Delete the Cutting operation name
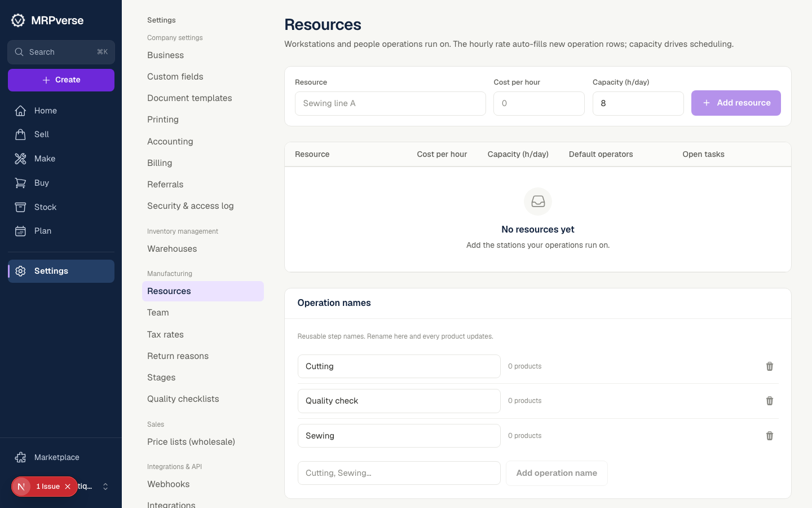 click(770, 366)
